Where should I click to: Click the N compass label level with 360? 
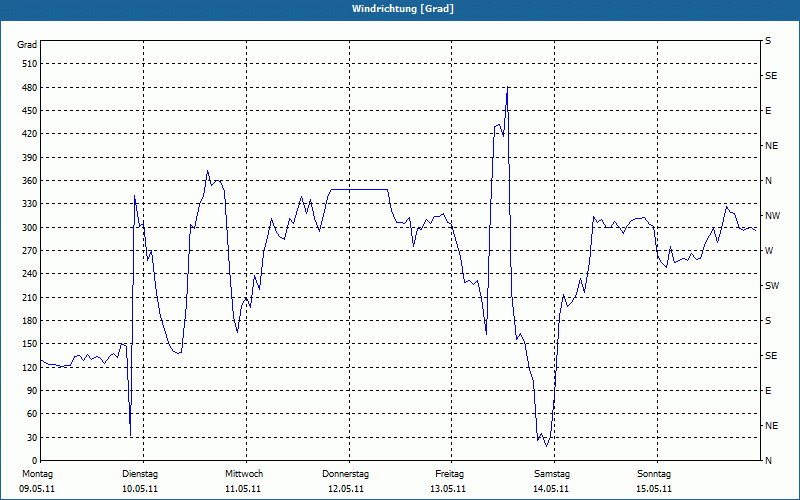[x=768, y=181]
